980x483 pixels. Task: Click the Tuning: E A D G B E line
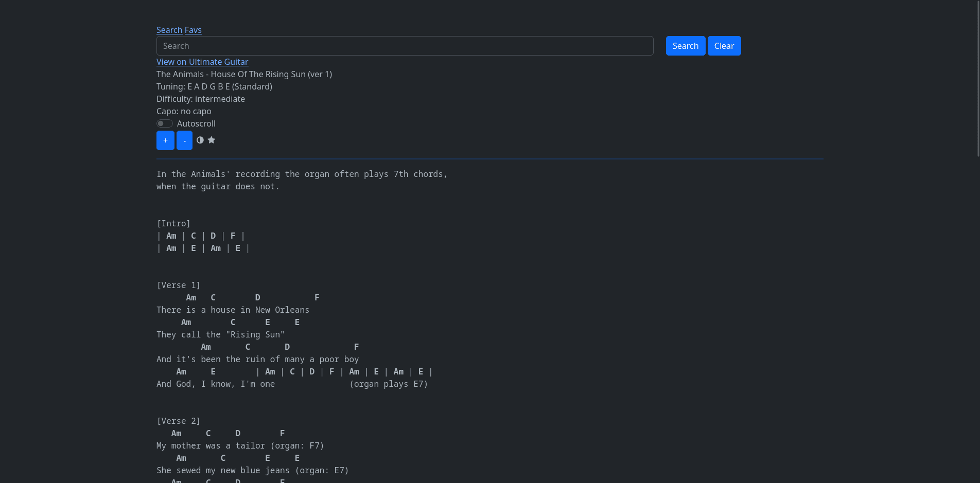215,86
